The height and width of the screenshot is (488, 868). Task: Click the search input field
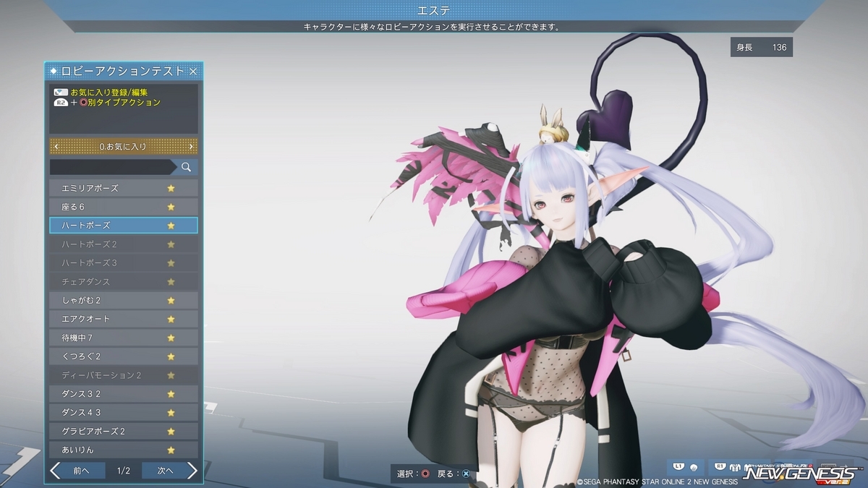pyautogui.click(x=112, y=167)
